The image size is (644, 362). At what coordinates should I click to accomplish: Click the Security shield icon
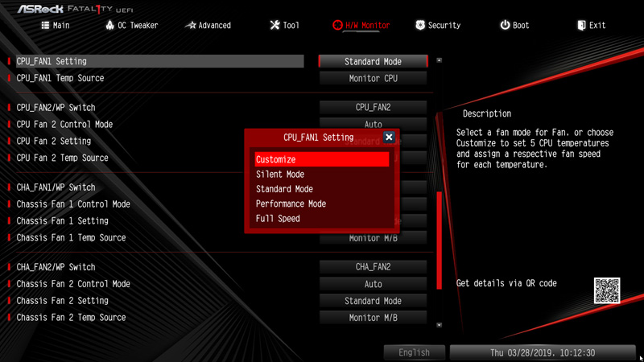point(419,25)
